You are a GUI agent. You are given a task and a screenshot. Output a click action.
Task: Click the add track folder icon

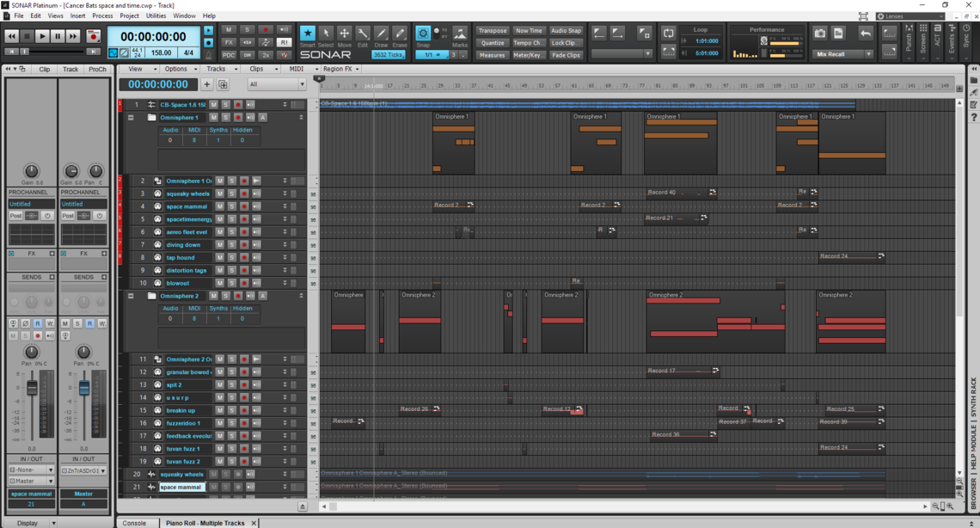(x=223, y=84)
